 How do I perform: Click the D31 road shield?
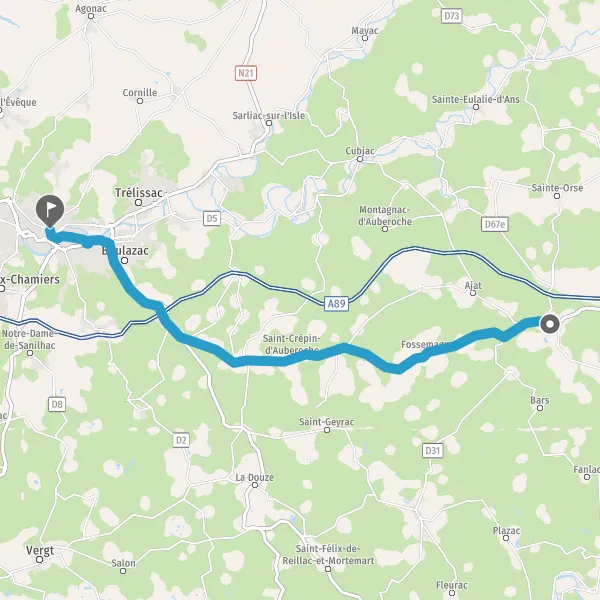tap(433, 450)
